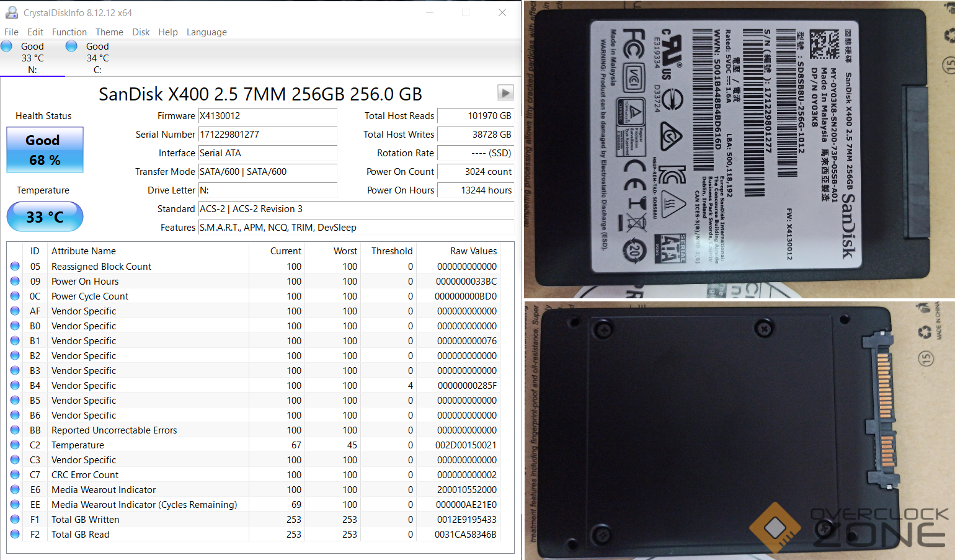Click status icon for CRC Error Count

point(15,474)
